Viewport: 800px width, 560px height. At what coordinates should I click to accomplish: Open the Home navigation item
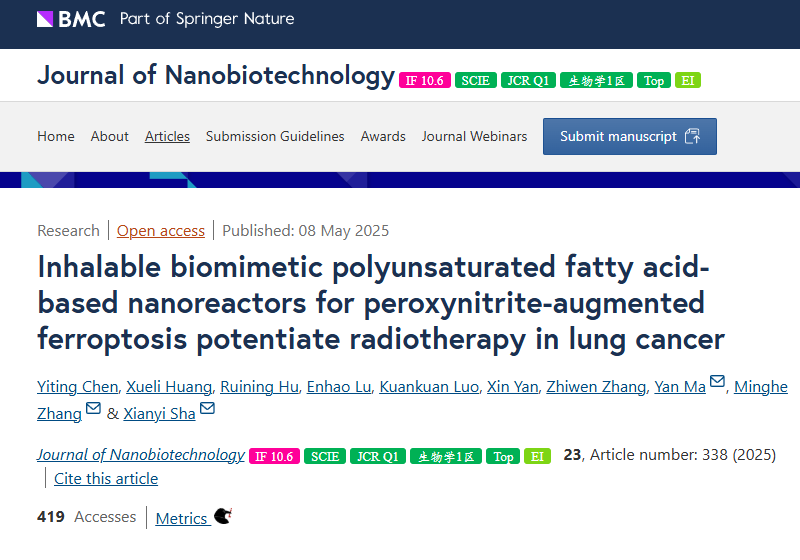pos(56,137)
